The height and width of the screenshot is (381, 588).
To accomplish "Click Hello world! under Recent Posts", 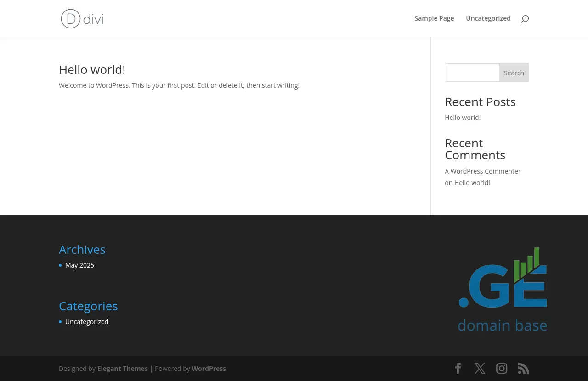I will (463, 118).
